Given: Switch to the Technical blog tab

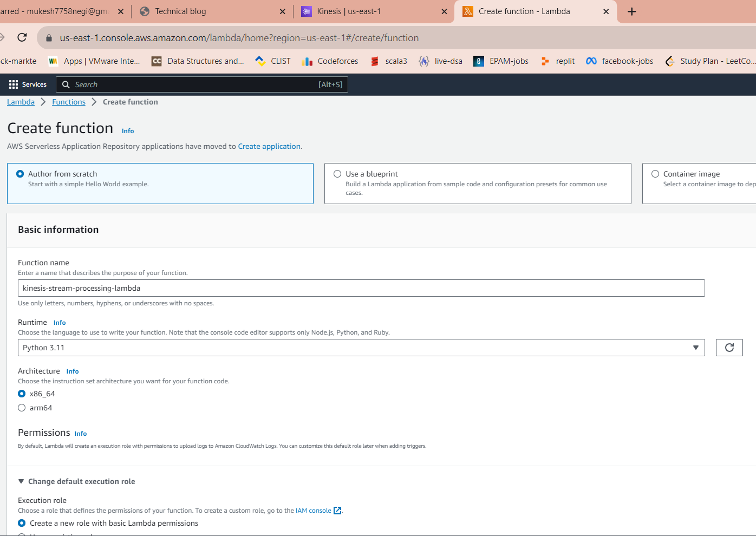Looking at the screenshot, I should point(212,11).
